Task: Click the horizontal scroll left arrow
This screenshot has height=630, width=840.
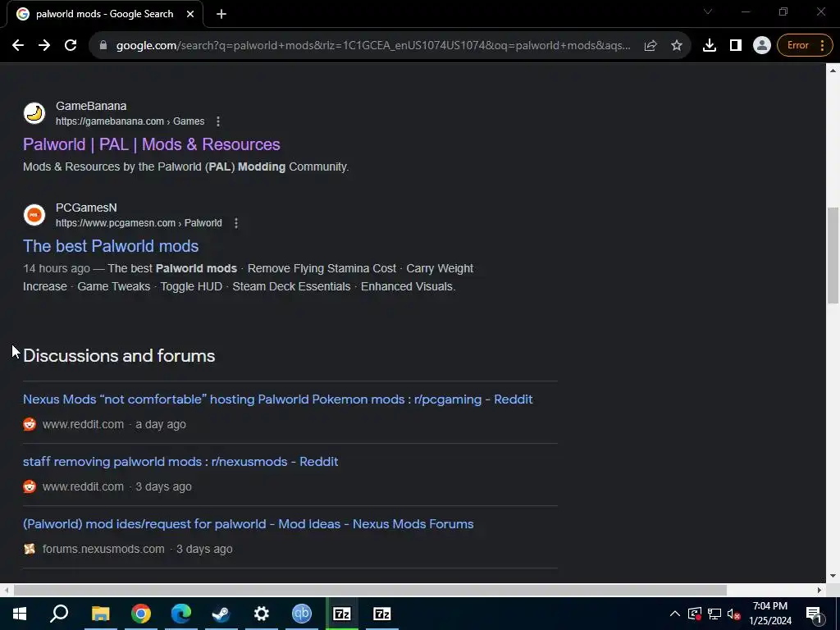Action: click(6, 591)
